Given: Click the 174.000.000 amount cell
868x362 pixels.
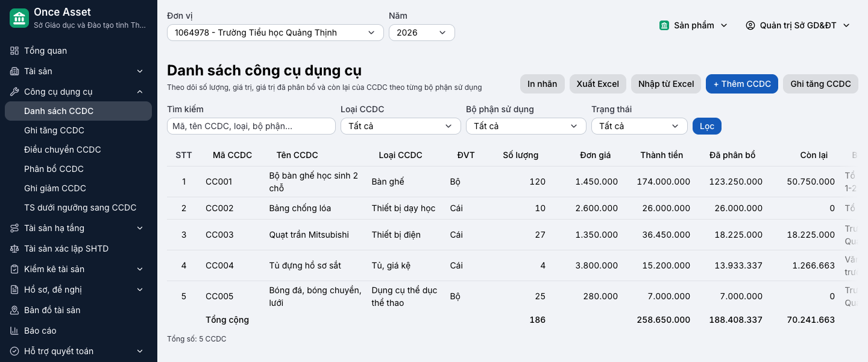Looking at the screenshot, I should (x=664, y=182).
